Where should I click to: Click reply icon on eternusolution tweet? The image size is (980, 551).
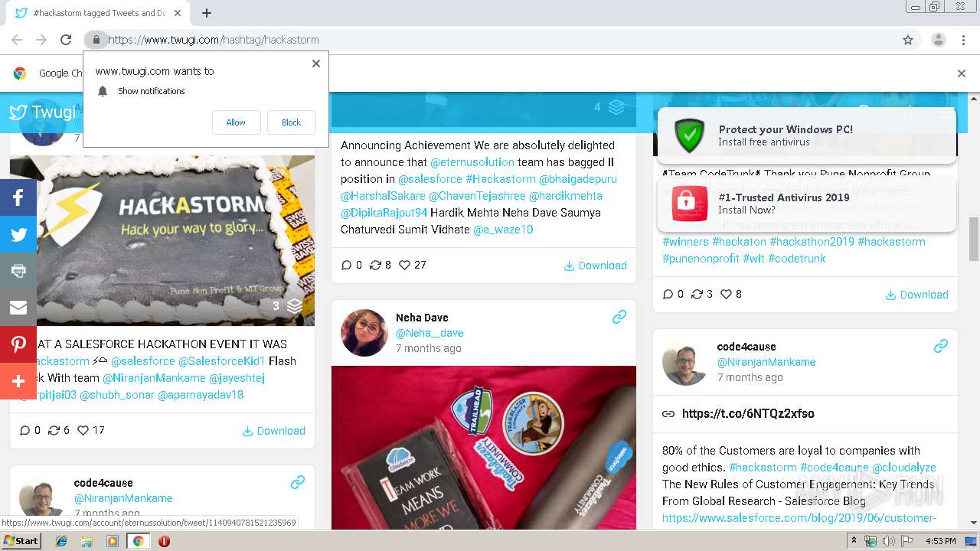click(347, 265)
